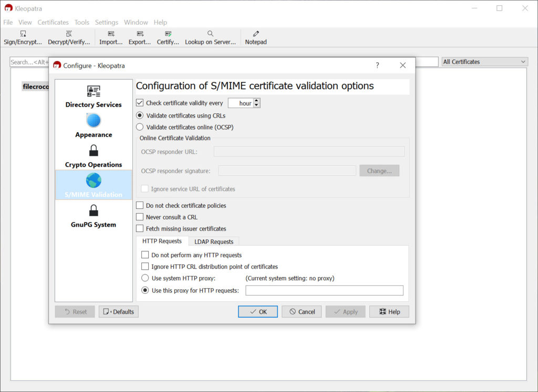Click the Apply button

click(346, 312)
